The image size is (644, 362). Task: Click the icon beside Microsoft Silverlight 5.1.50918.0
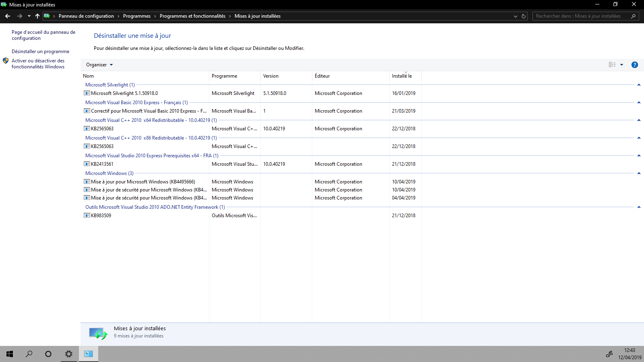[87, 93]
